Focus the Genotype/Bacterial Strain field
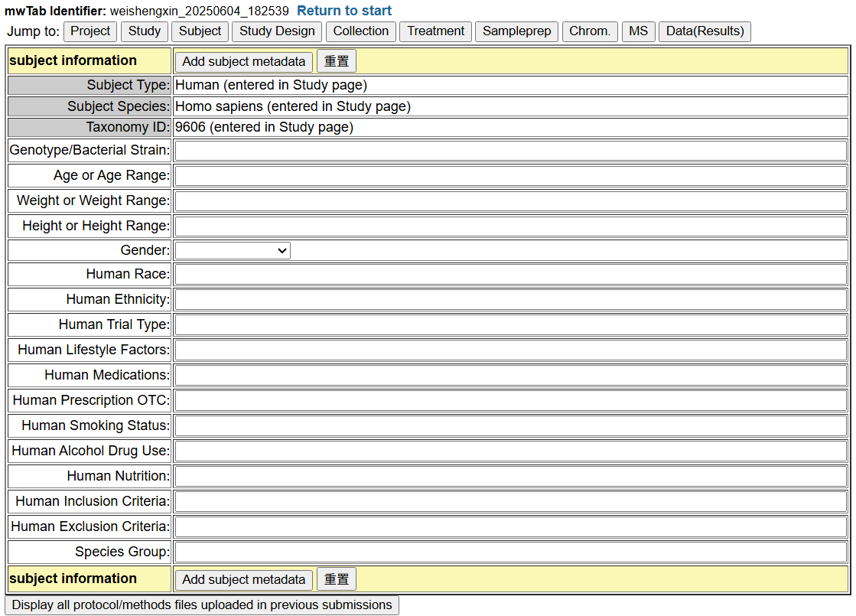Screen dimensions: 856x616 [x=510, y=151]
